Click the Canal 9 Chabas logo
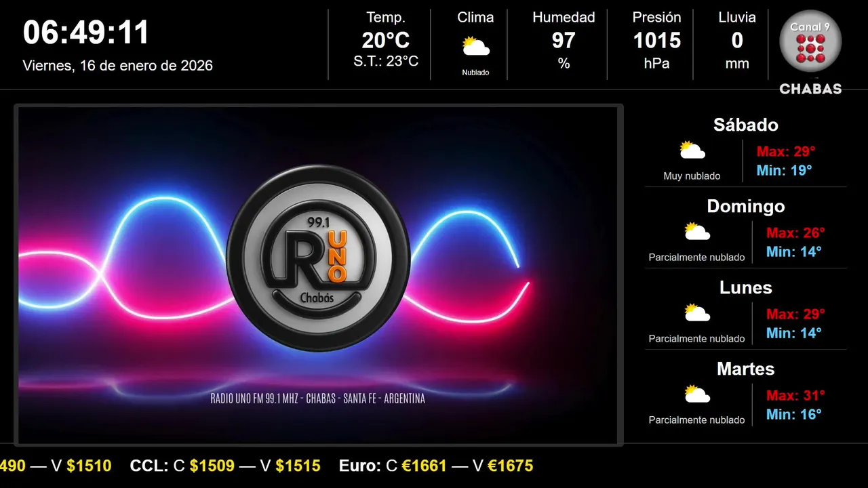 [x=810, y=52]
